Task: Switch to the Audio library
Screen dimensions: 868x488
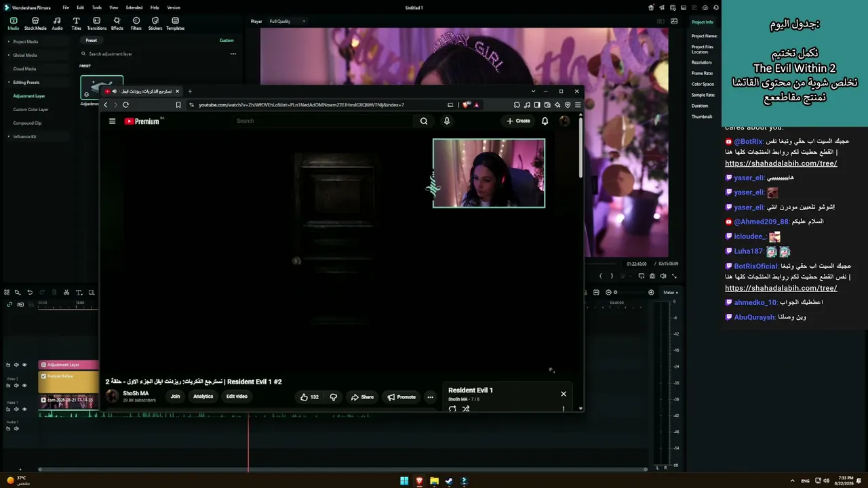Action: pos(57,24)
